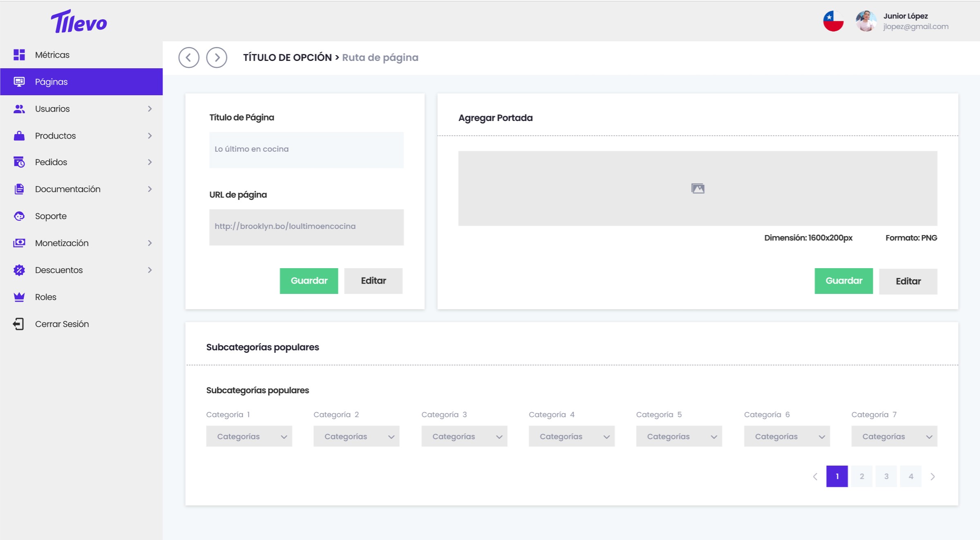Open the Categoría 1 dropdown
Image resolution: width=980 pixels, height=540 pixels.
click(249, 436)
